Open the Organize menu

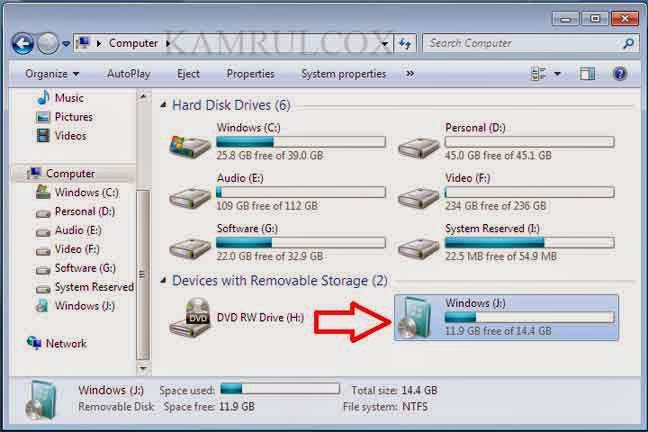[x=52, y=74]
